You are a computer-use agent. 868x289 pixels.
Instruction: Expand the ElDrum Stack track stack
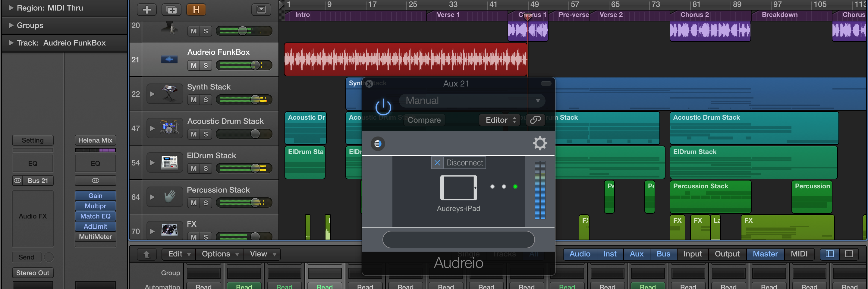[x=152, y=163]
